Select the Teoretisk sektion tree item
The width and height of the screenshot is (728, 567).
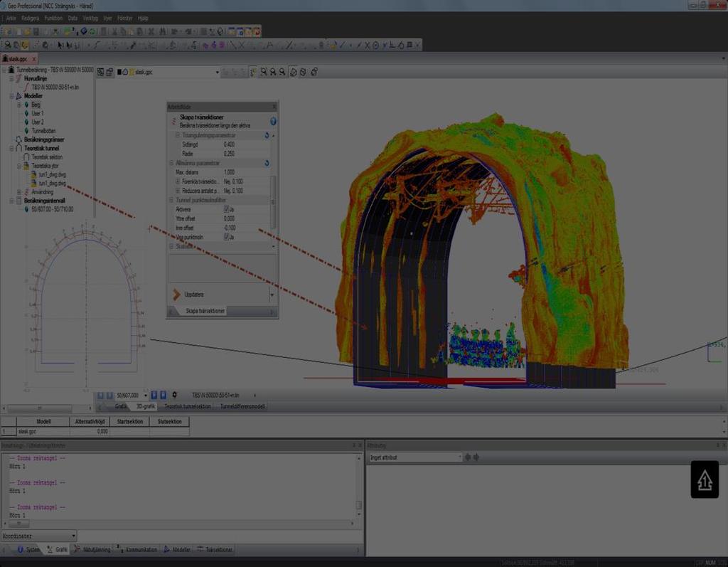coord(47,157)
